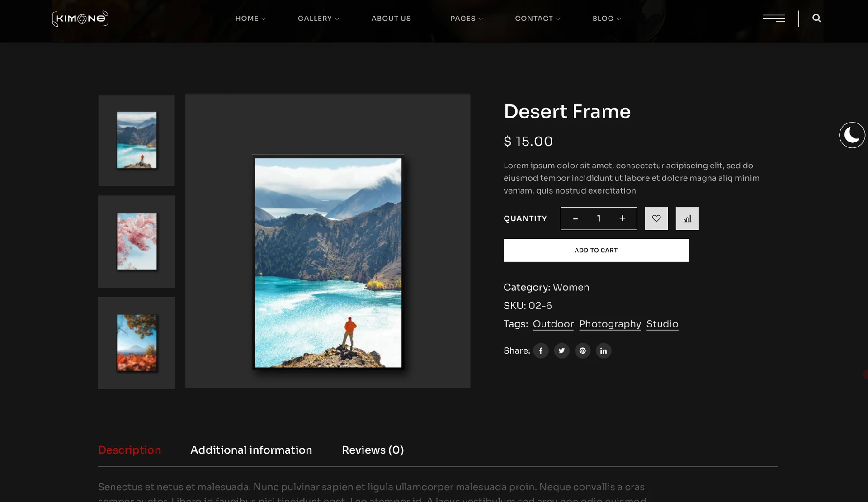
Task: Click the compare bar chart icon
Action: click(687, 218)
